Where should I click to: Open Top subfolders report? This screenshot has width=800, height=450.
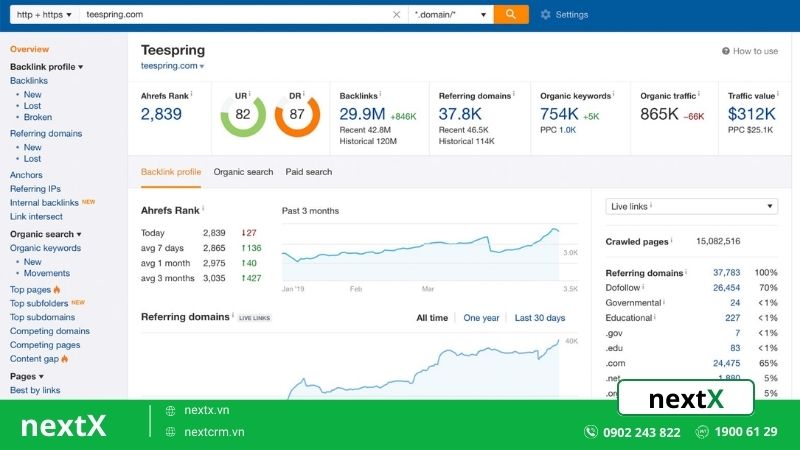pyautogui.click(x=39, y=303)
